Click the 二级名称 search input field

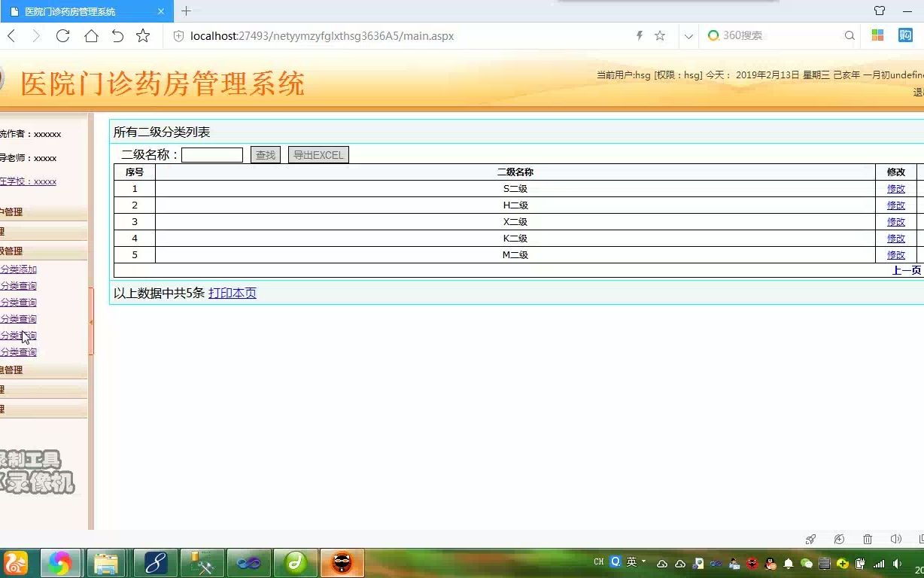click(211, 154)
